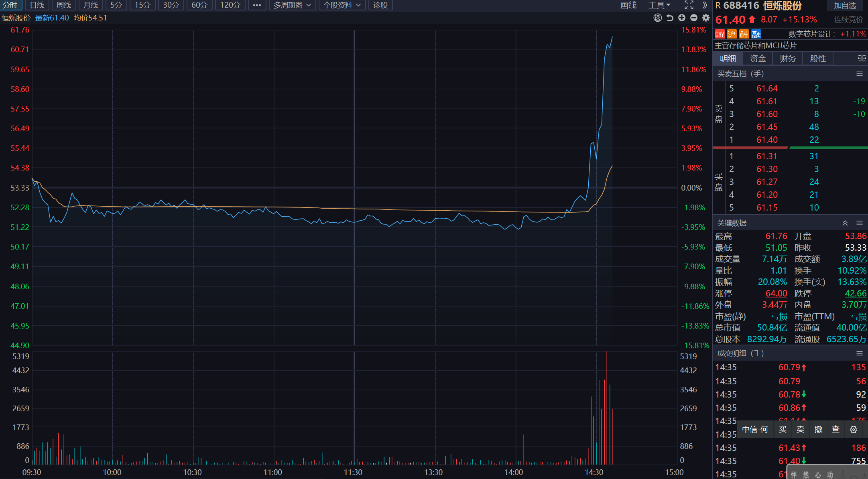Click the chart zoom-in plus icon
Viewport: 868px width, 479px height.
click(x=682, y=18)
